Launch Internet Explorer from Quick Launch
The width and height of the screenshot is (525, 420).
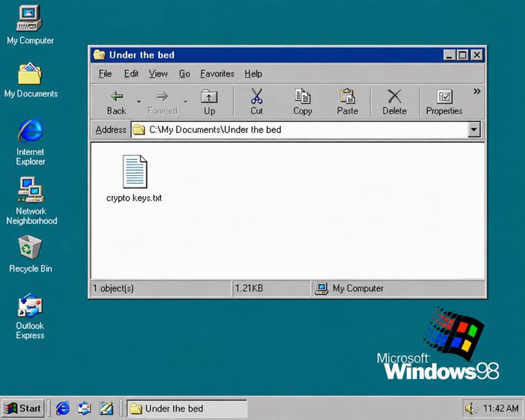pyautogui.click(x=63, y=408)
